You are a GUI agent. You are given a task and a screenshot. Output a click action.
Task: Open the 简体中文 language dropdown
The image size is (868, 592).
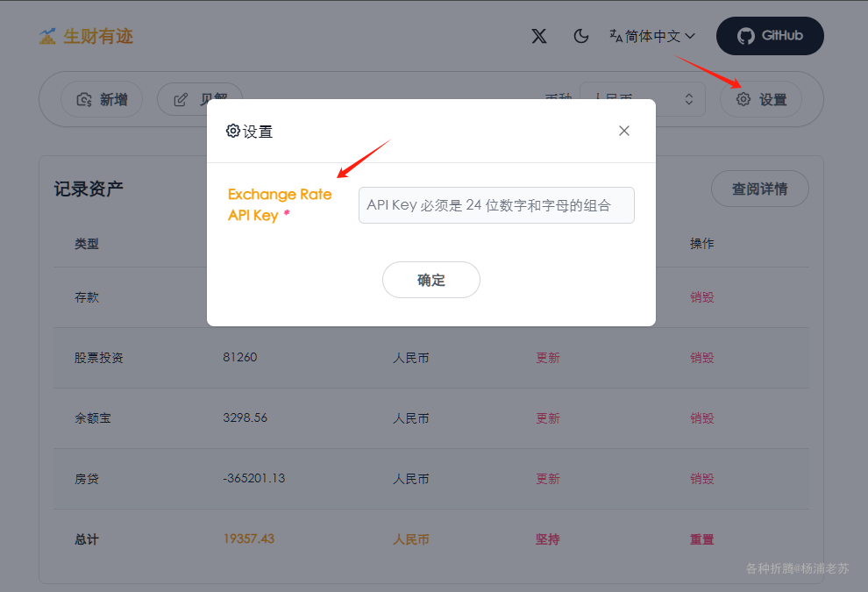pyautogui.click(x=652, y=36)
